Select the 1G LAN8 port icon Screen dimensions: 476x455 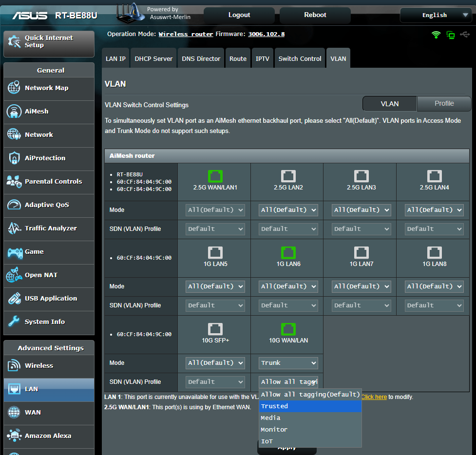point(435,252)
